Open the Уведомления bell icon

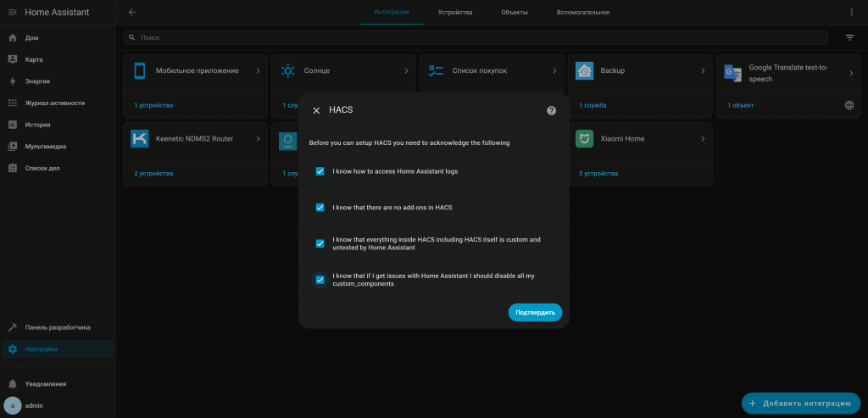pos(13,384)
